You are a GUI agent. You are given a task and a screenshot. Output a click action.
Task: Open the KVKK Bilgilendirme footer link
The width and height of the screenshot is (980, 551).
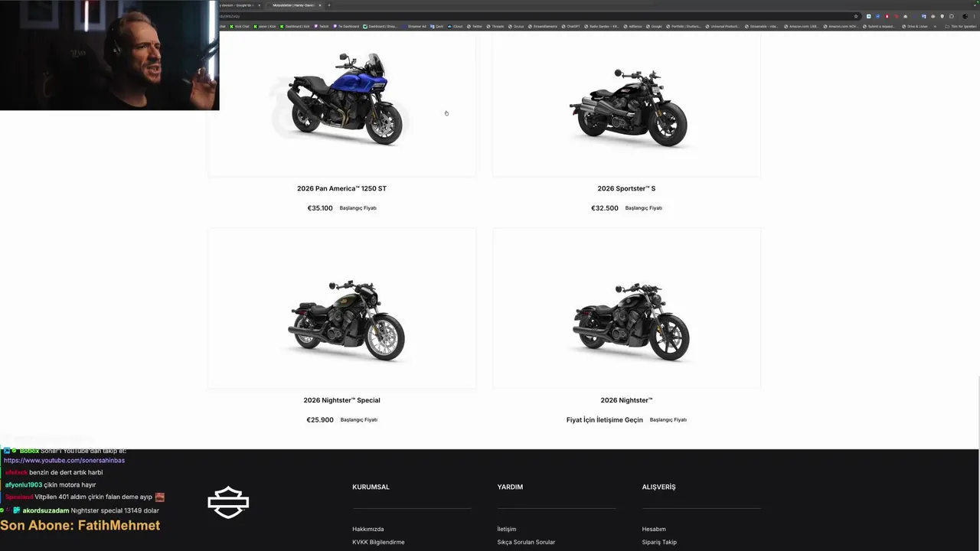pos(378,542)
